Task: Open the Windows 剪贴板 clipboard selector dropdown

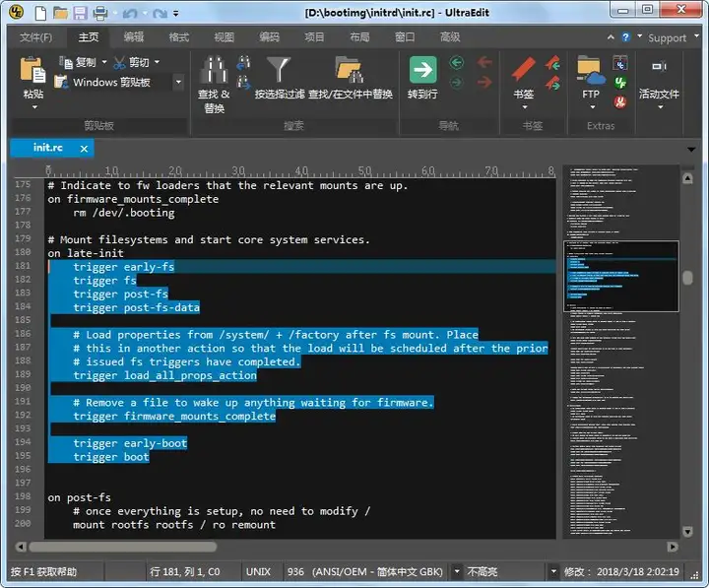Action: pos(178,82)
